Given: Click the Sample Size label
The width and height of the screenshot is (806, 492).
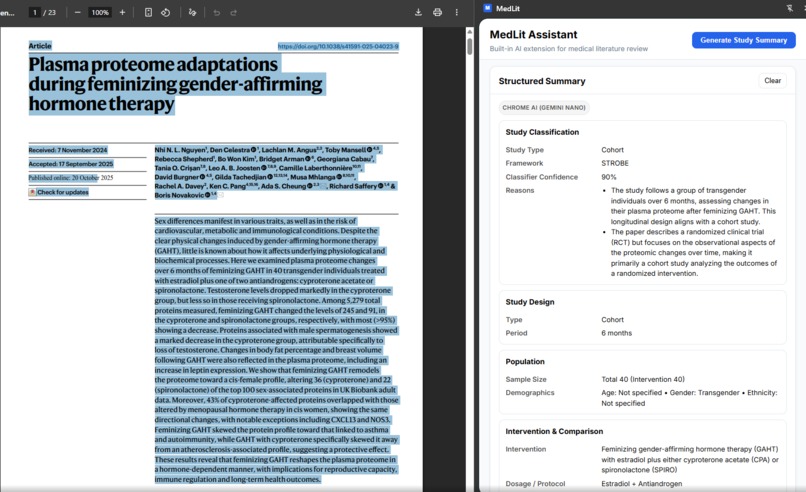Looking at the screenshot, I should click(526, 379).
